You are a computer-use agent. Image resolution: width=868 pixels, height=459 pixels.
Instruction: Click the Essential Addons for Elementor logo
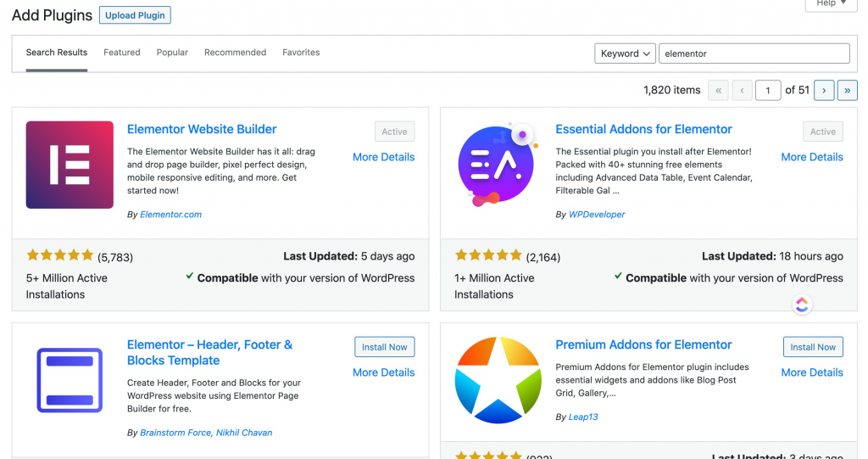click(x=498, y=165)
